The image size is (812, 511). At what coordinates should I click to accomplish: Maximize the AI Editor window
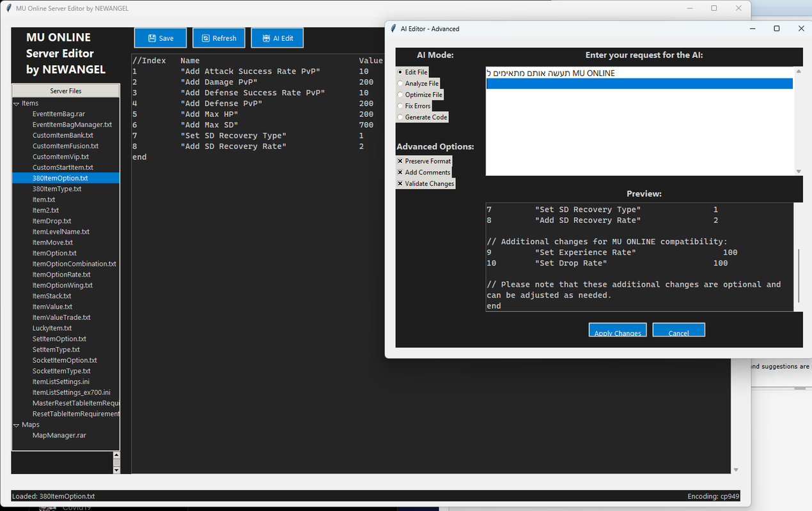(777, 28)
